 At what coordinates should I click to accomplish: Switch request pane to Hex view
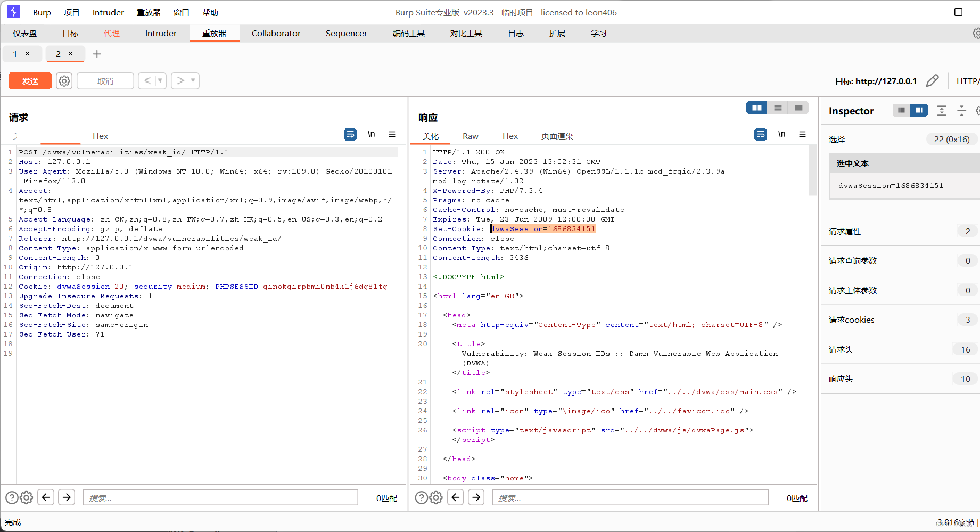100,136
